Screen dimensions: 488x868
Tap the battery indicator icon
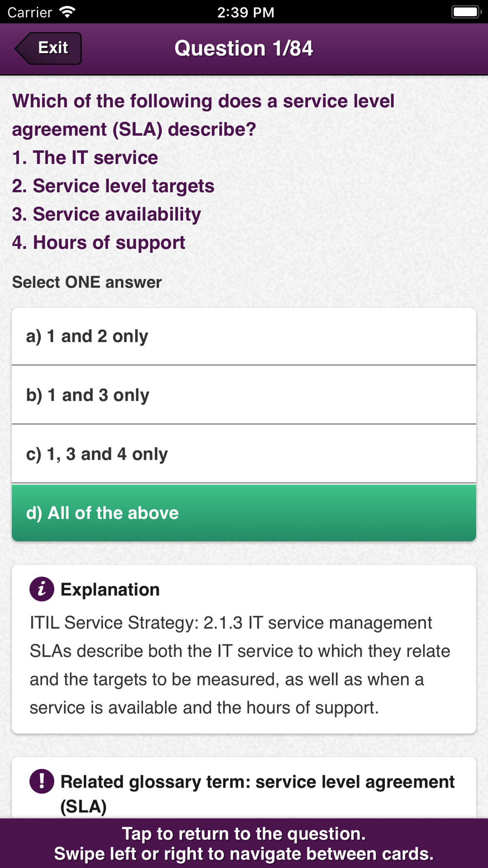tap(466, 12)
